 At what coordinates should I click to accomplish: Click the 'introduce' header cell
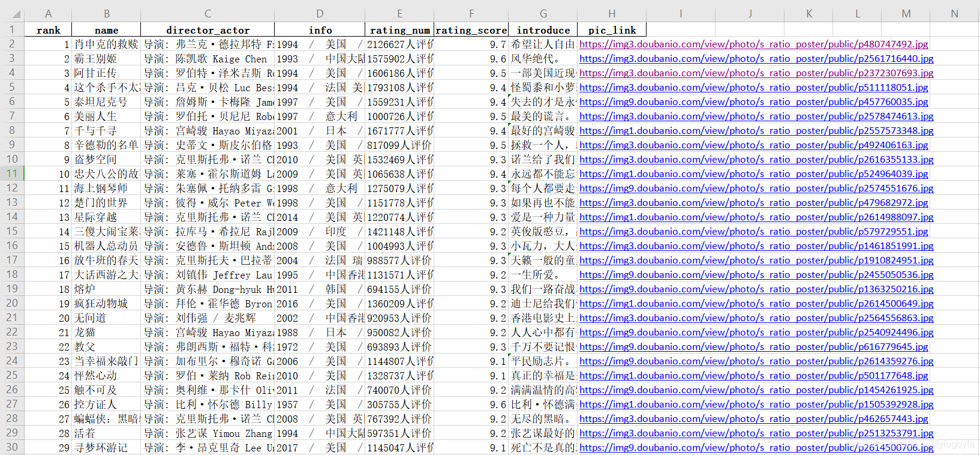pos(543,30)
